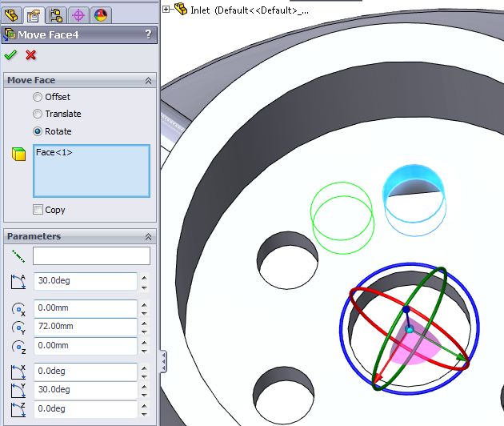This screenshot has width=504, height=426.
Task: Expand the Inlet tree node
Action: [x=166, y=10]
